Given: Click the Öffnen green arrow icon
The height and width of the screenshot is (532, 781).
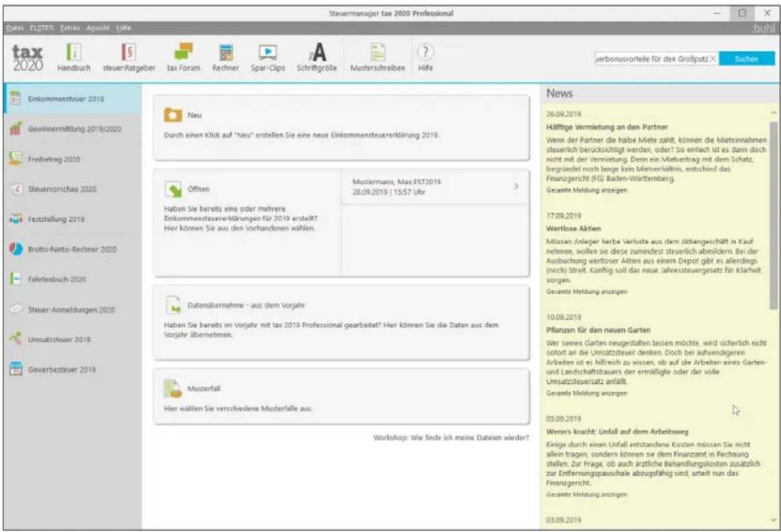Looking at the screenshot, I should [173, 189].
